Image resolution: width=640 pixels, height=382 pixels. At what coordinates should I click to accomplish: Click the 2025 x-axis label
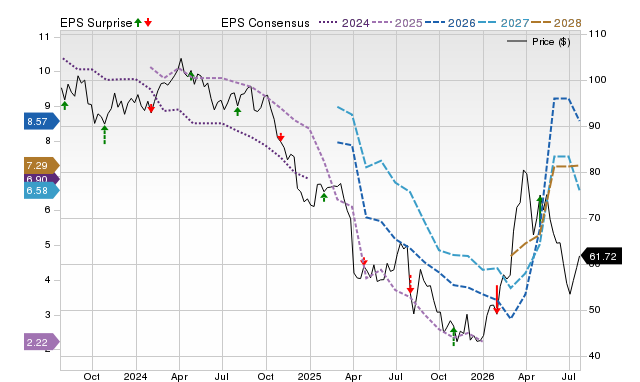[x=309, y=376]
